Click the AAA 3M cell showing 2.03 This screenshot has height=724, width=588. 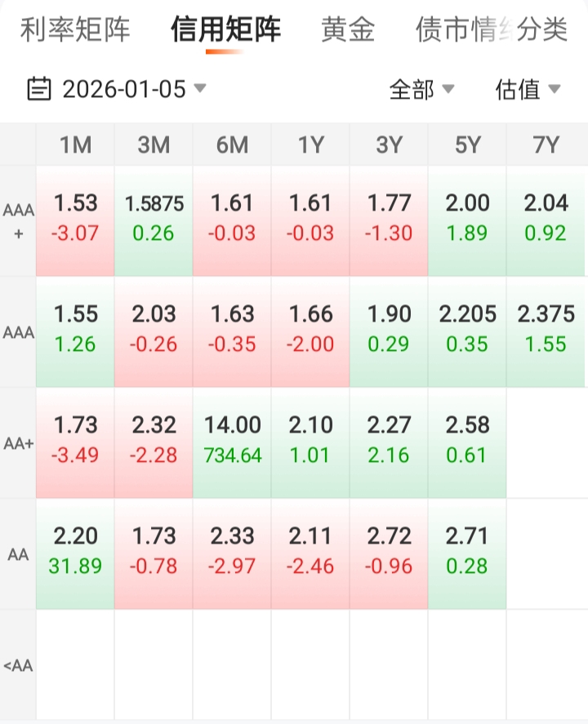pos(154,331)
